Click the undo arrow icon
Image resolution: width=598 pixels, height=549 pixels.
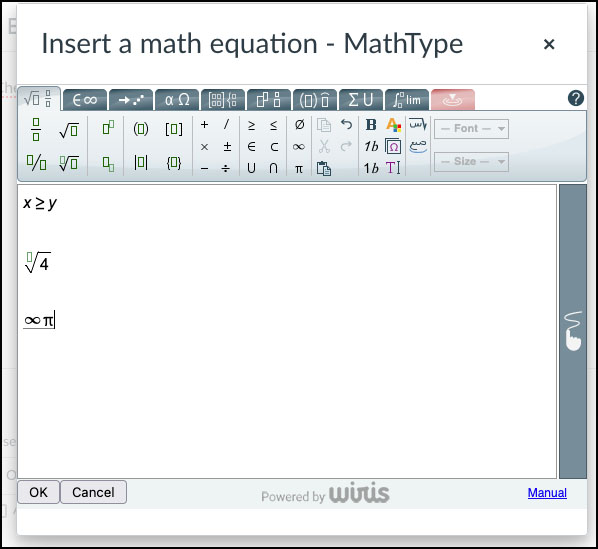[346, 124]
